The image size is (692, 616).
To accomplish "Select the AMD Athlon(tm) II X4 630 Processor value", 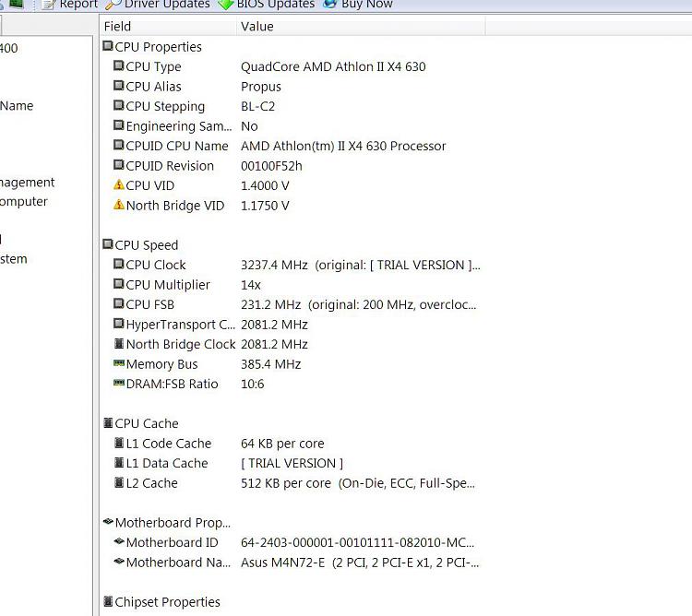I will pyautogui.click(x=343, y=146).
